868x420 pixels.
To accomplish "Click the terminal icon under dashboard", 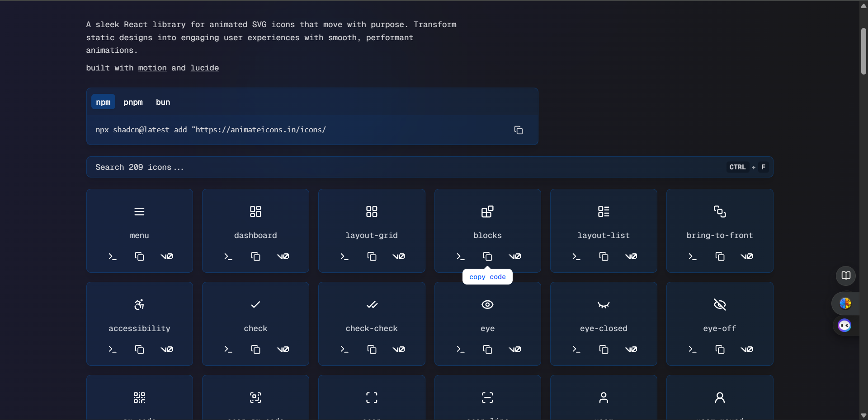I will point(228,257).
